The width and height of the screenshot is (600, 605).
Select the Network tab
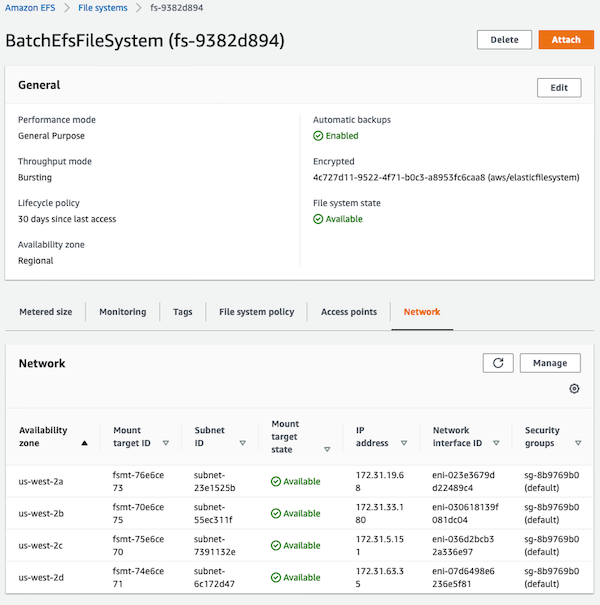(422, 312)
